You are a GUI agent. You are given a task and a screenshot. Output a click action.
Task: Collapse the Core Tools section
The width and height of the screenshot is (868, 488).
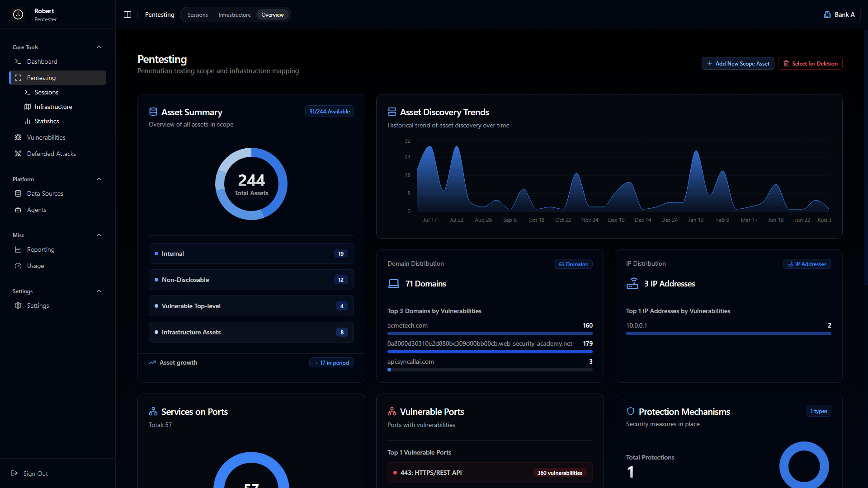click(x=99, y=47)
